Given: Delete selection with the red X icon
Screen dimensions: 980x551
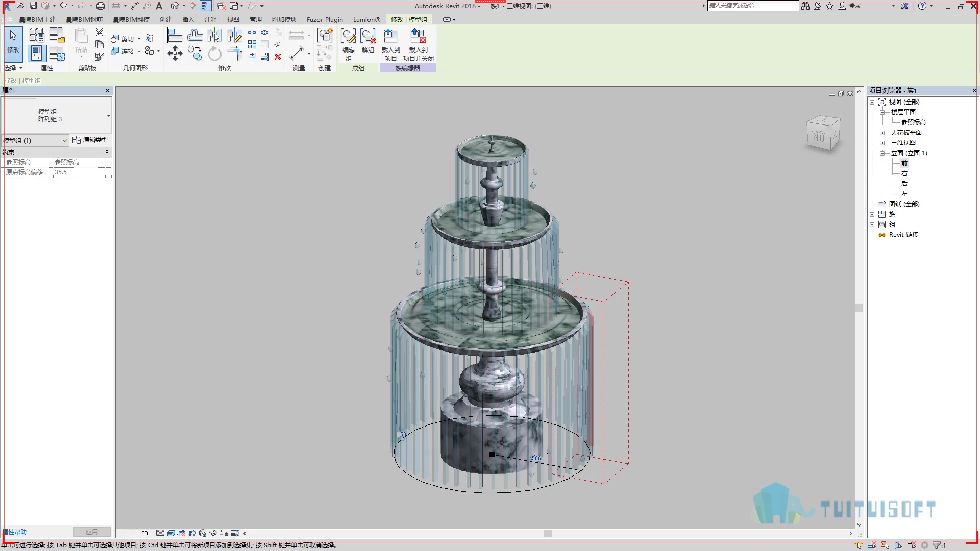Looking at the screenshot, I should pyautogui.click(x=278, y=57).
